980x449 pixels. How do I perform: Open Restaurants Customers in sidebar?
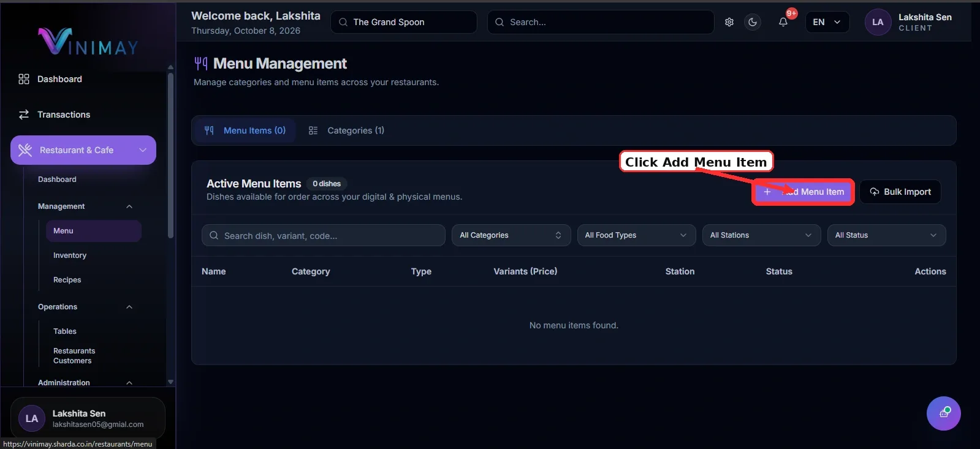pyautogui.click(x=74, y=356)
